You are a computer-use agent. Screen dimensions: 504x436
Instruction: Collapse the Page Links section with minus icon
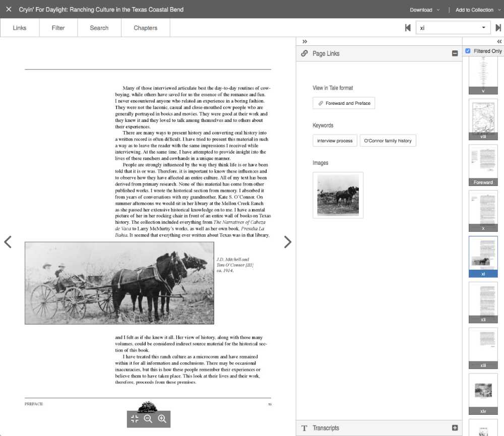click(455, 53)
